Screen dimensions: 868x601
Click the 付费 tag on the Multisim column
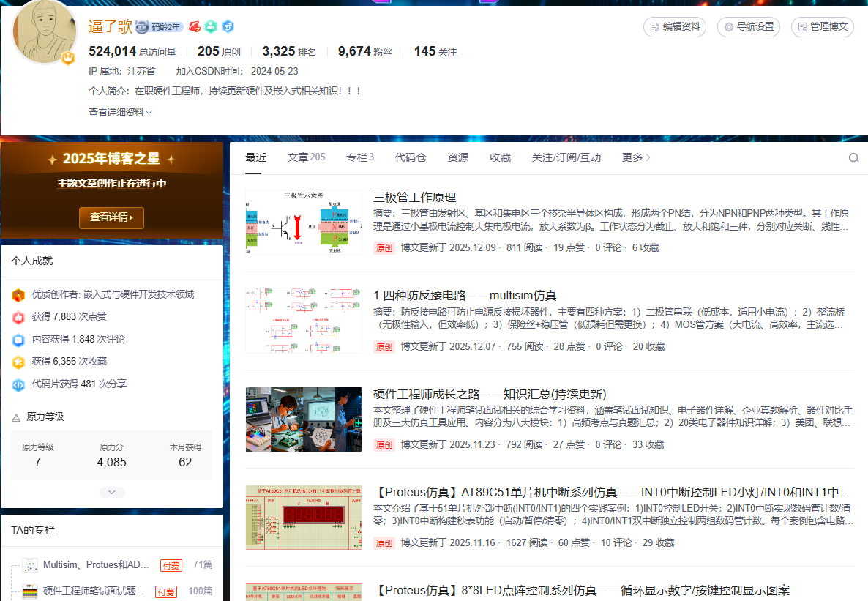click(x=171, y=566)
